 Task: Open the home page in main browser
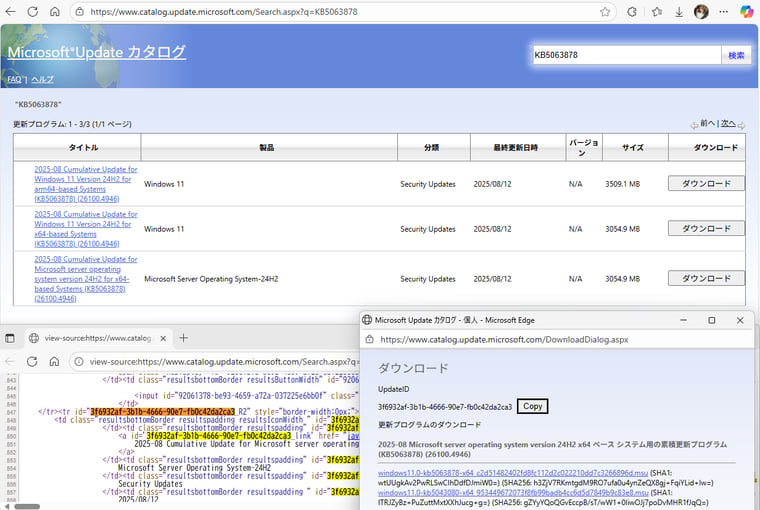pyautogui.click(x=55, y=12)
